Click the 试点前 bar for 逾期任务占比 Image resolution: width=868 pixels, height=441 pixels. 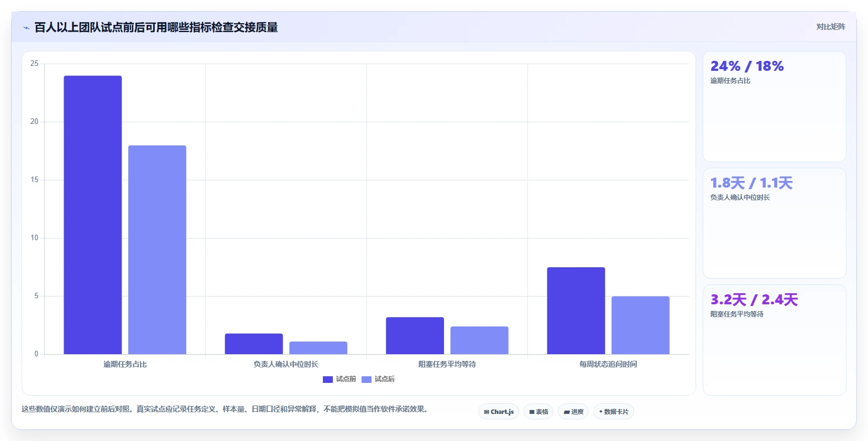(93, 215)
